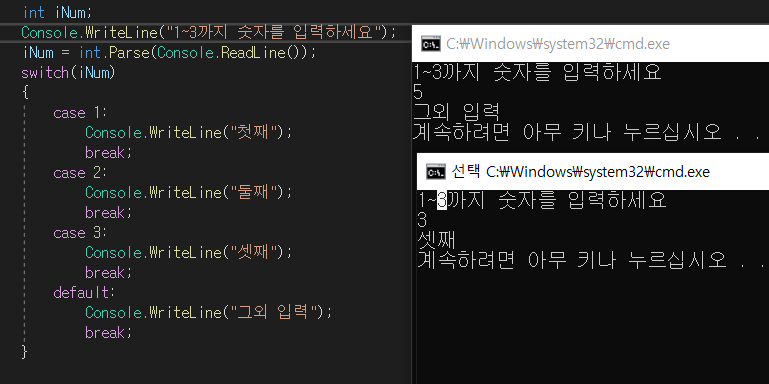Click the highlighted '3' in lower console prompt
The image size is (769, 384).
coord(442,201)
